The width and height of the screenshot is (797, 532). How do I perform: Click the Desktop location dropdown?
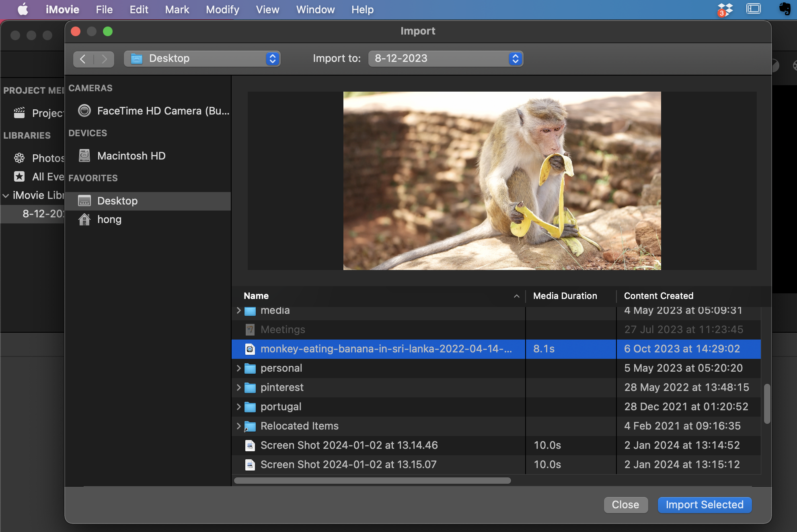(x=202, y=57)
